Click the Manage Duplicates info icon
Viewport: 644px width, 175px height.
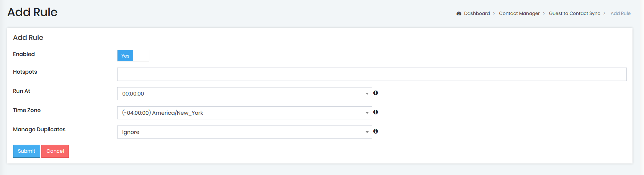[376, 131]
